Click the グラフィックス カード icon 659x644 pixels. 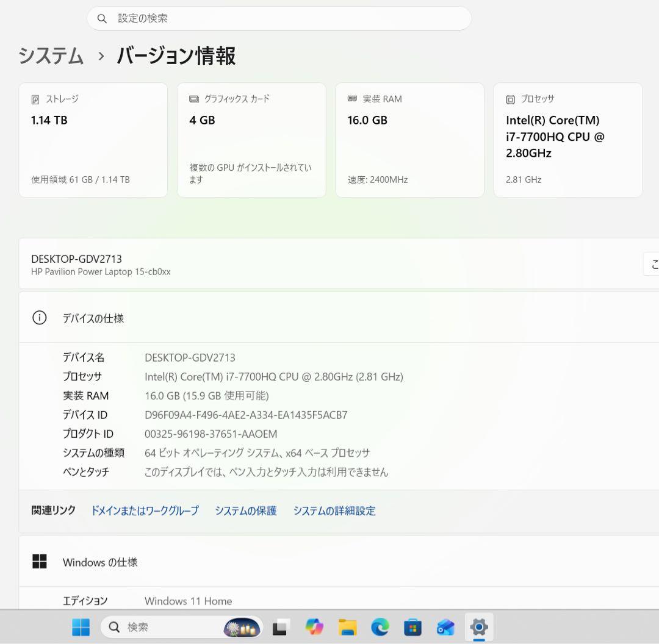[194, 99]
